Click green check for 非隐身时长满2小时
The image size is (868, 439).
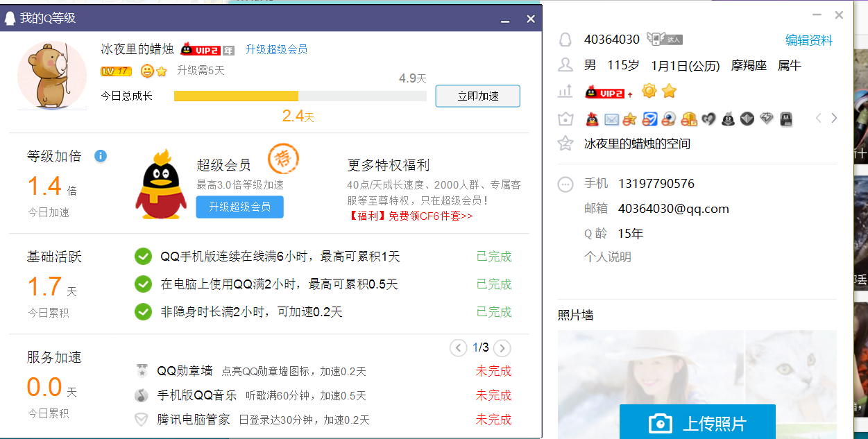[143, 312]
